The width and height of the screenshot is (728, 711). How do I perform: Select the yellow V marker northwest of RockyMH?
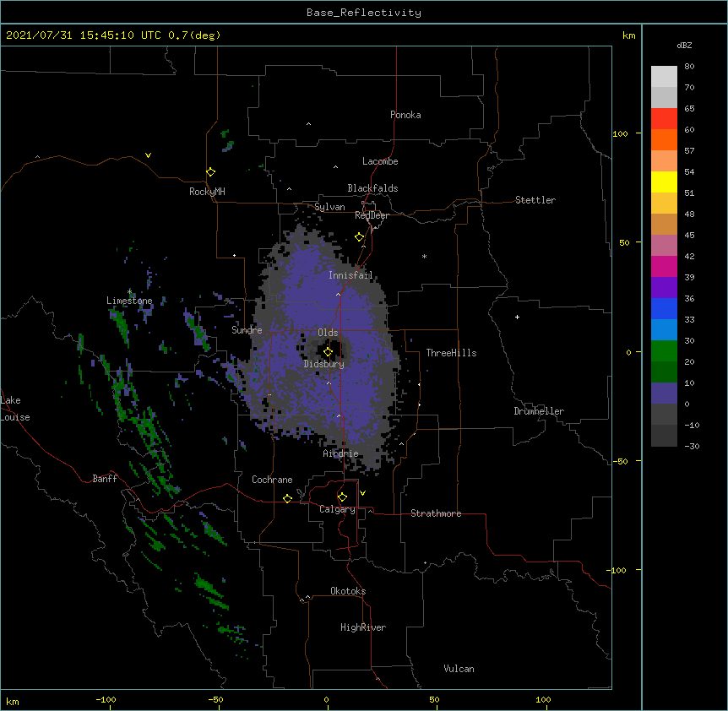[x=148, y=155]
